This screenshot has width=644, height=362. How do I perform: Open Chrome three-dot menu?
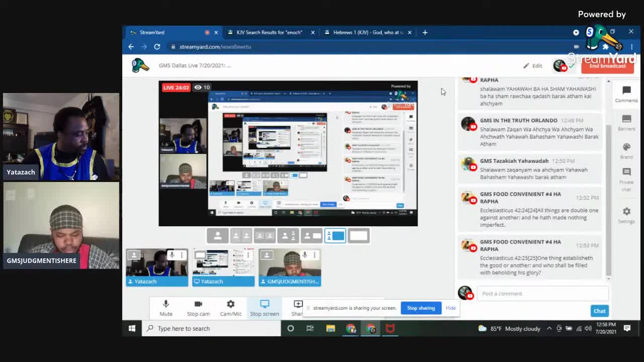point(631,47)
